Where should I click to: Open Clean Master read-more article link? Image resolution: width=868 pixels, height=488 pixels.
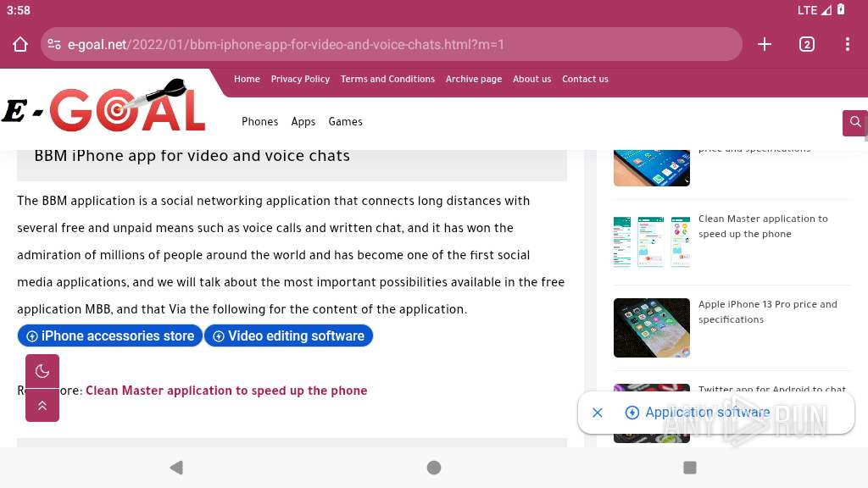(226, 391)
